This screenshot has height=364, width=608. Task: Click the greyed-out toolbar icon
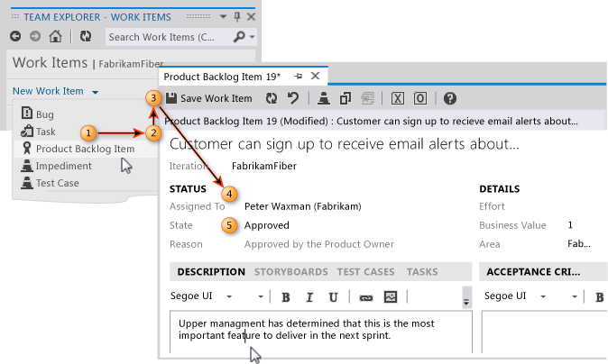(367, 98)
